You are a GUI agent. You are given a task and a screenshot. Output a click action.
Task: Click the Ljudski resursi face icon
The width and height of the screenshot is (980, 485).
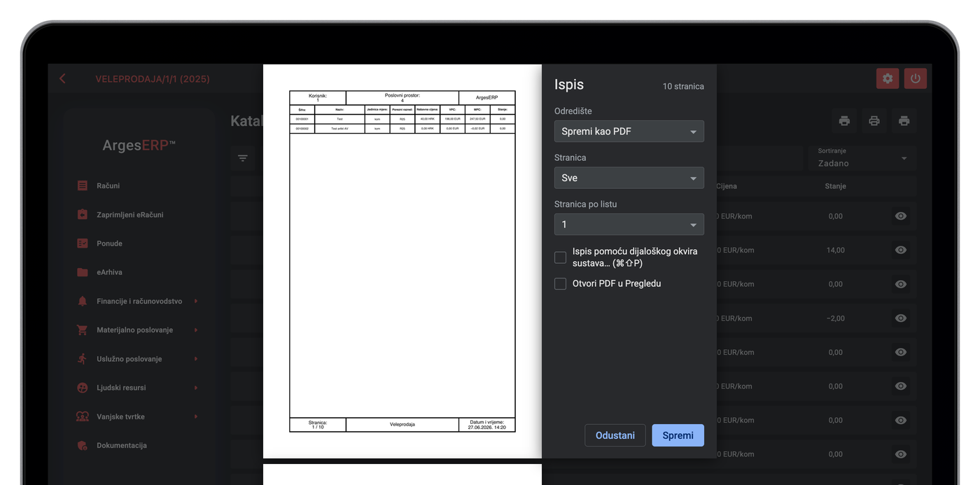[83, 388]
